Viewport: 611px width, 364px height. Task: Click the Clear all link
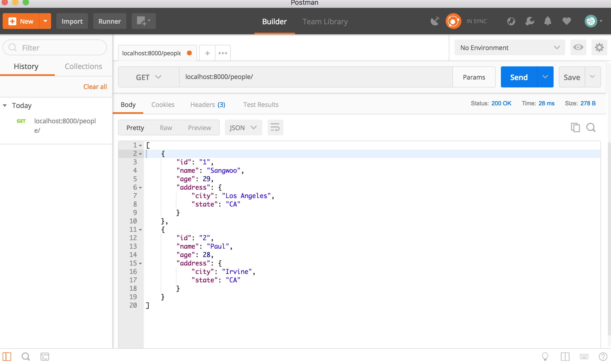[x=95, y=87]
